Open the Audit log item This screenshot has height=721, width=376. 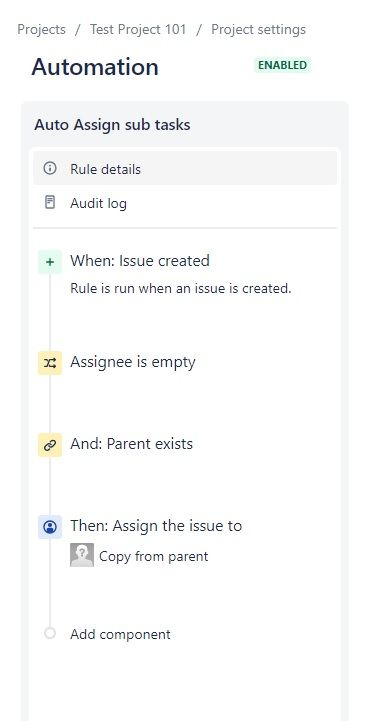tap(185, 203)
